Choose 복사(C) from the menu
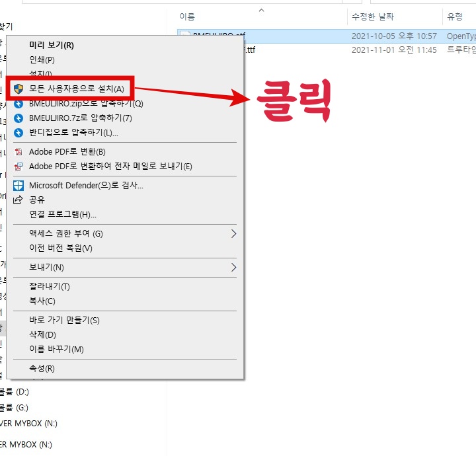476x456 pixels. (x=42, y=301)
